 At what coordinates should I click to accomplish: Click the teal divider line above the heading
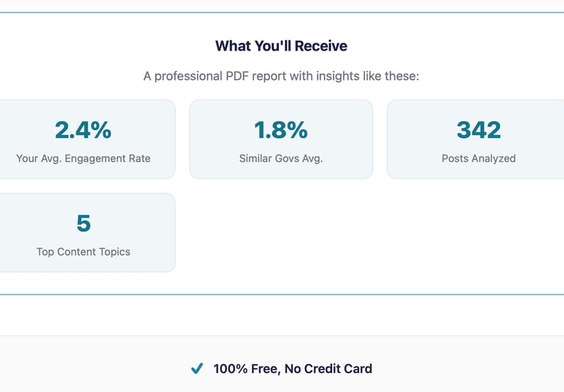282,12
